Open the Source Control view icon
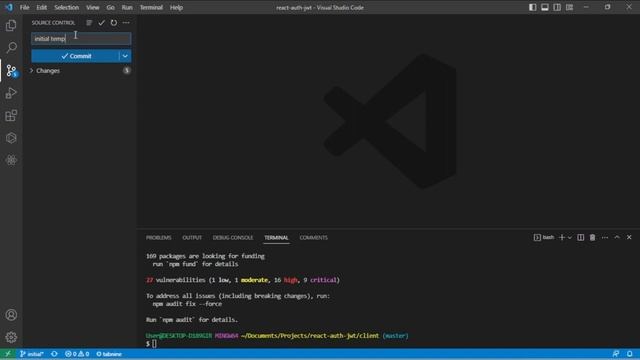The width and height of the screenshot is (640, 360). coord(11,71)
